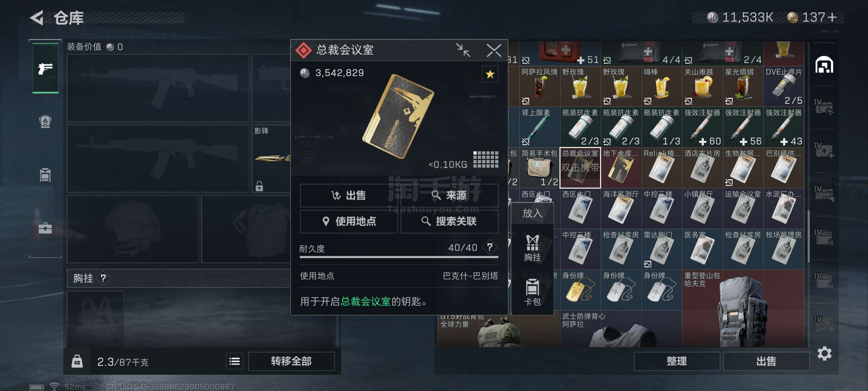This screenshot has width=868, height=391.
Task: Click the plus icon next to 137 gold
Action: [832, 17]
